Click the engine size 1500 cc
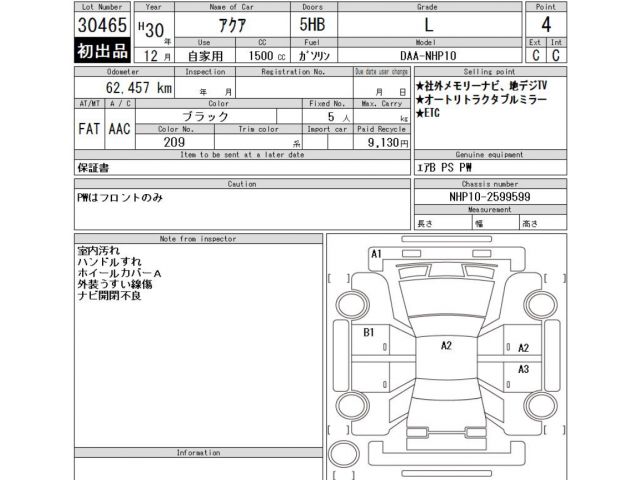The width and height of the screenshot is (640, 480). pos(267,56)
